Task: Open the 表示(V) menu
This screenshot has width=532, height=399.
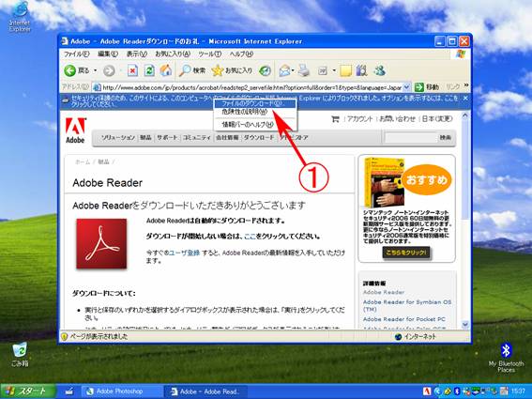Action: (x=137, y=54)
